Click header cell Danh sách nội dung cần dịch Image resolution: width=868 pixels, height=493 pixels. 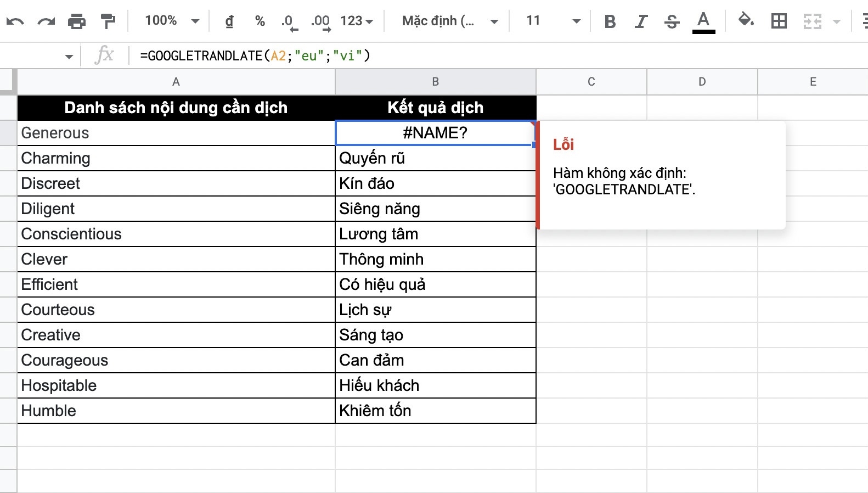click(x=176, y=108)
